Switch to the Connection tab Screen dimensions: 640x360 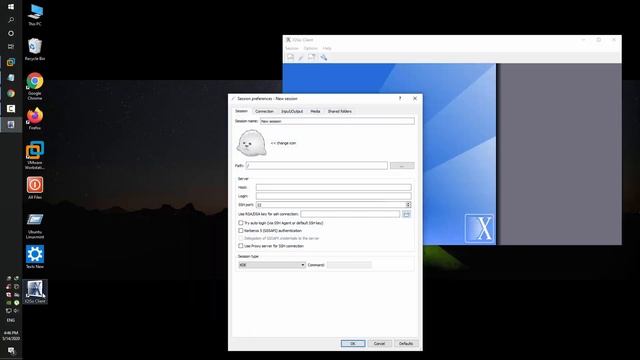(x=264, y=111)
